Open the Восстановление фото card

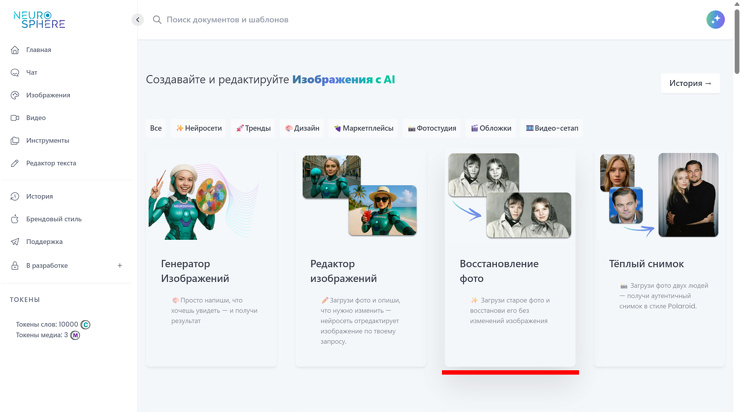point(510,260)
